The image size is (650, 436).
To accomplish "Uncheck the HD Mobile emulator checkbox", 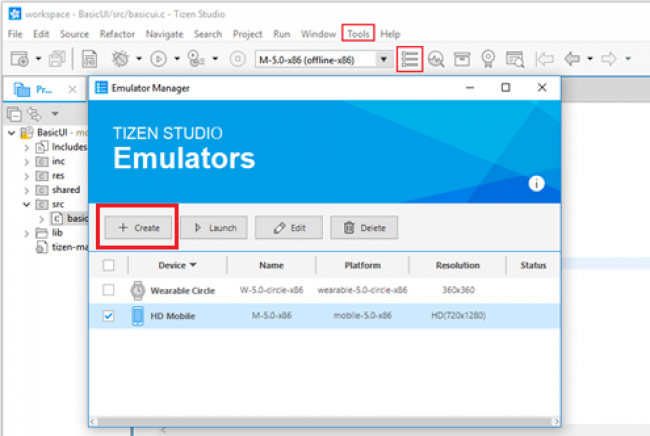I will pyautogui.click(x=109, y=316).
